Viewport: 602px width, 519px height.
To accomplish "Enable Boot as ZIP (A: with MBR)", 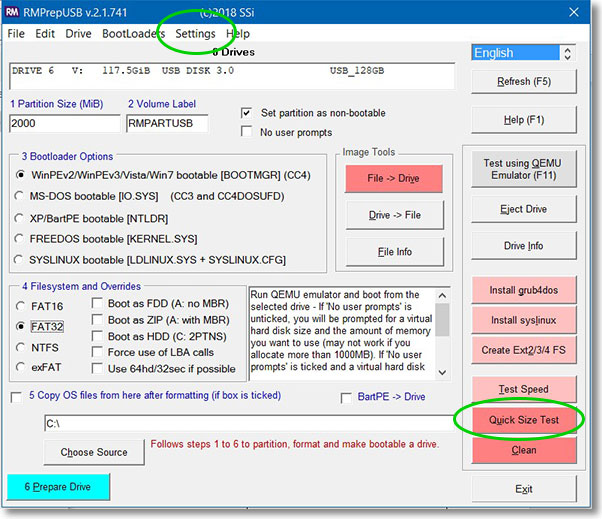I will click(97, 320).
